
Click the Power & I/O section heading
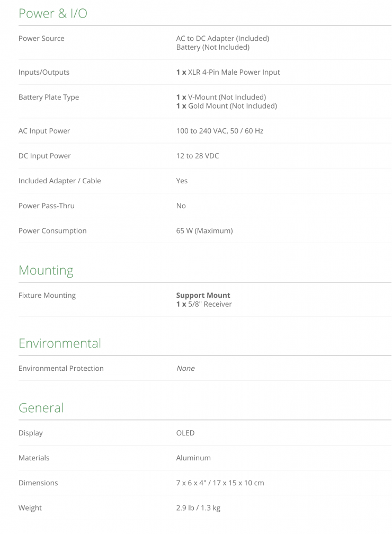pyautogui.click(x=52, y=14)
